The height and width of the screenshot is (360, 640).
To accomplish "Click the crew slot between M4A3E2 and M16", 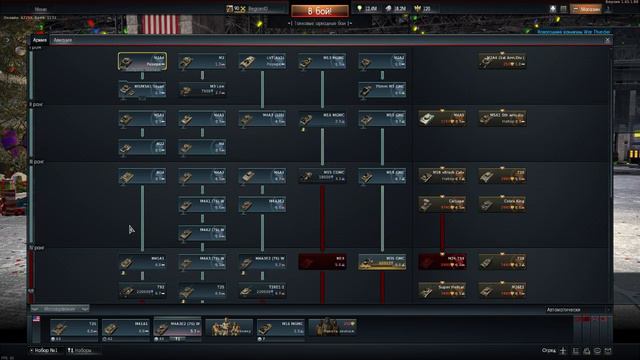I will 229,328.
